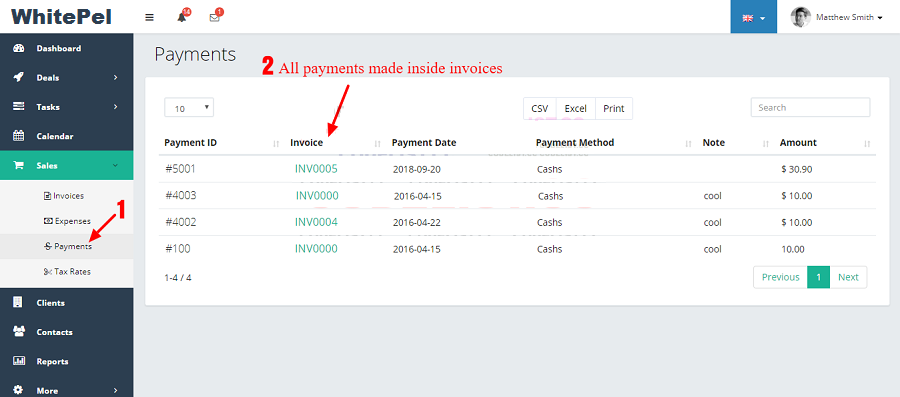Open the language flag dropdown
900x397 pixels.
(754, 17)
